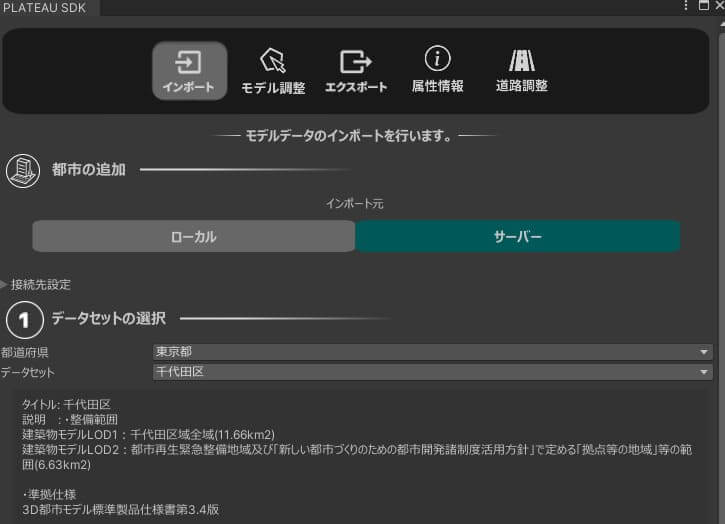
Task: Click the 説明 ：・整備範囲 text line
Action: (x=70, y=420)
